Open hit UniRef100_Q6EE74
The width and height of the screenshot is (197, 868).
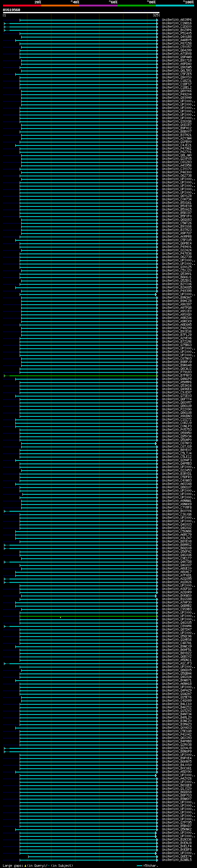pos(176,857)
